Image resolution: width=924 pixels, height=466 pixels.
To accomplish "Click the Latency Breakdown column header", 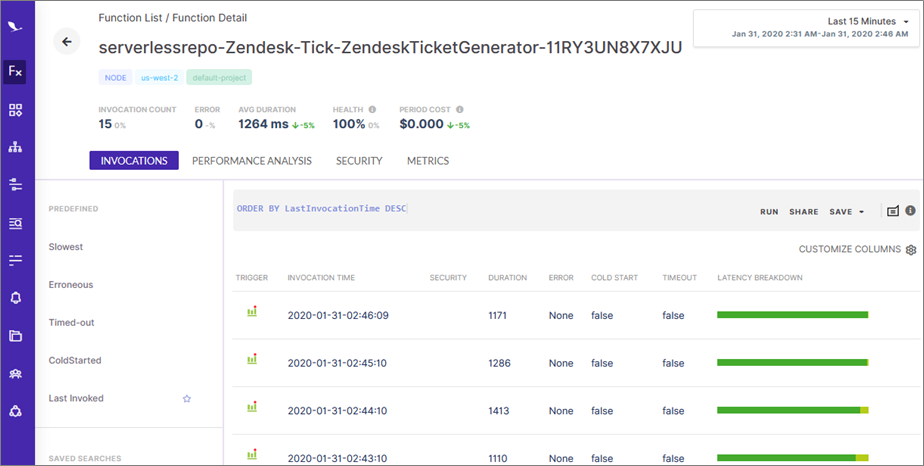I will click(x=760, y=277).
